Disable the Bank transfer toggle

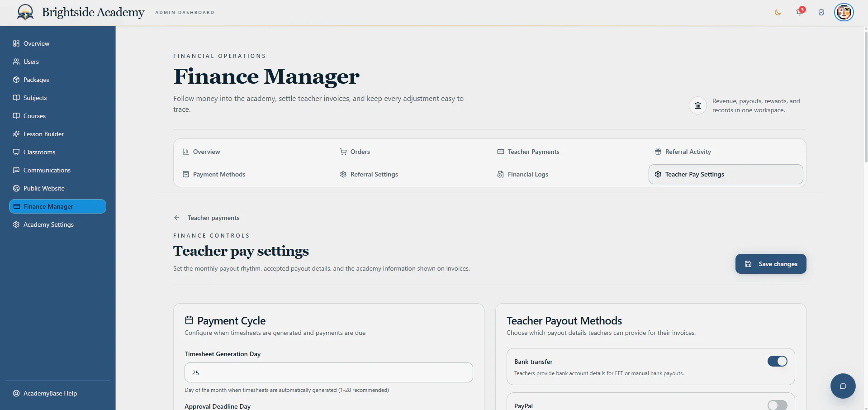(x=777, y=361)
